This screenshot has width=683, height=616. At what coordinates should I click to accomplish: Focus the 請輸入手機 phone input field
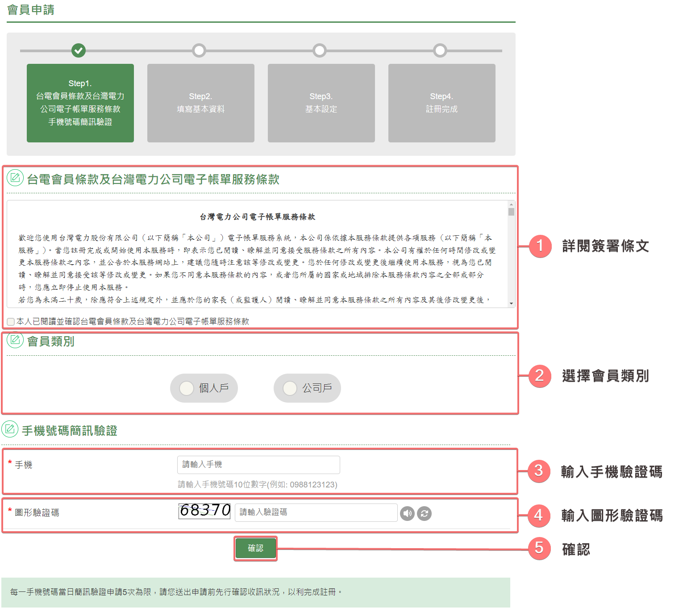[258, 465]
